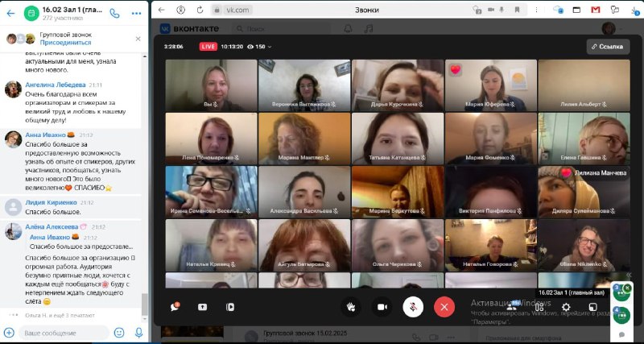644x344 pixels.
Task: Dismiss the group call banner
Action: click(138, 39)
